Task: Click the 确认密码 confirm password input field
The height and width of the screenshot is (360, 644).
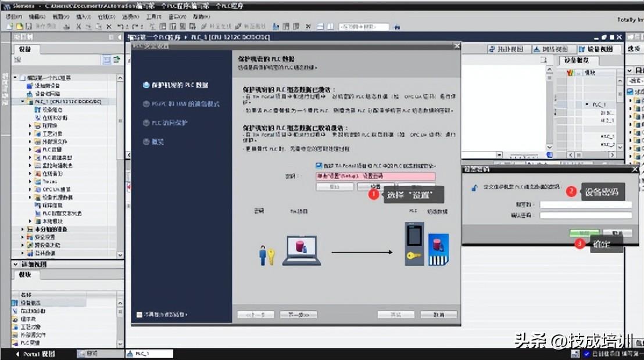Action: pyautogui.click(x=586, y=215)
